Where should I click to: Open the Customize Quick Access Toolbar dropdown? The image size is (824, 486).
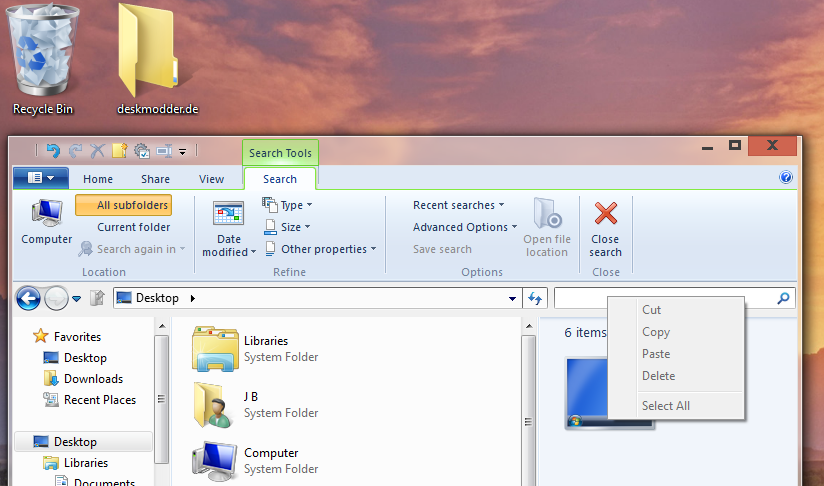coord(182,152)
